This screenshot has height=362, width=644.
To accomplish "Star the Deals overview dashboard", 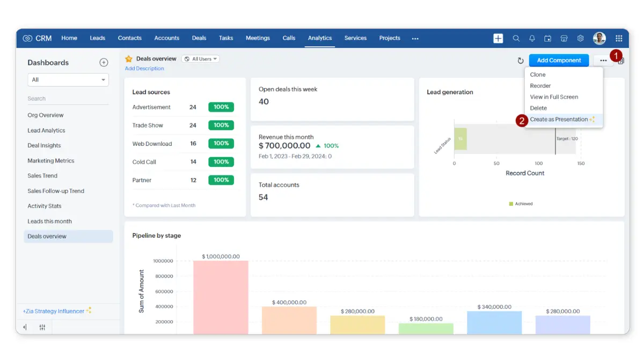I will 129,58.
